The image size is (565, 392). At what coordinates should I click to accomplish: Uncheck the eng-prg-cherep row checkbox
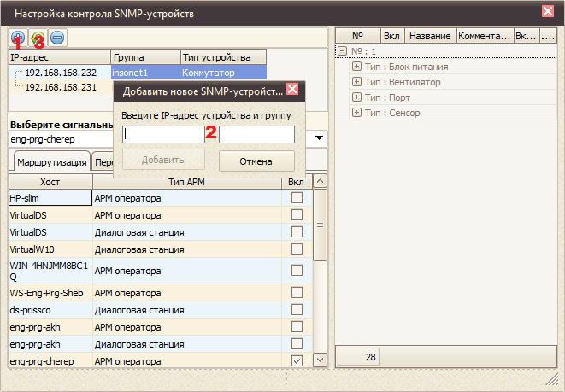click(297, 360)
